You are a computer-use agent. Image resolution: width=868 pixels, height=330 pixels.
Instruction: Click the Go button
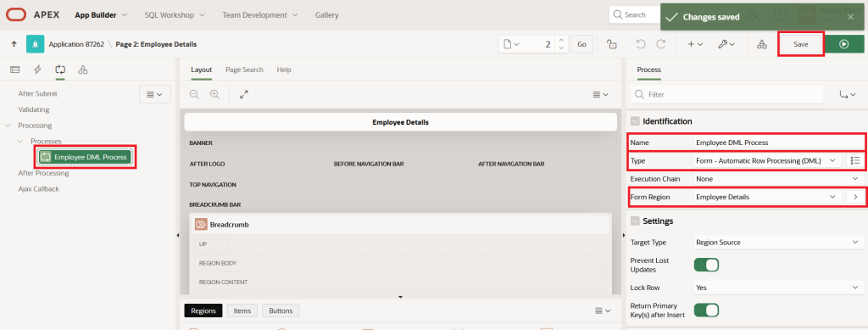[581, 44]
